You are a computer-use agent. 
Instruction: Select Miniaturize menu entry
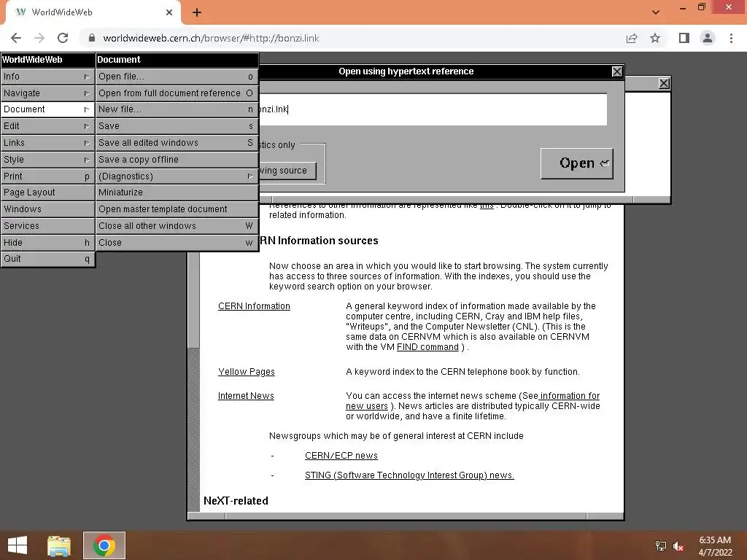pyautogui.click(x=177, y=192)
